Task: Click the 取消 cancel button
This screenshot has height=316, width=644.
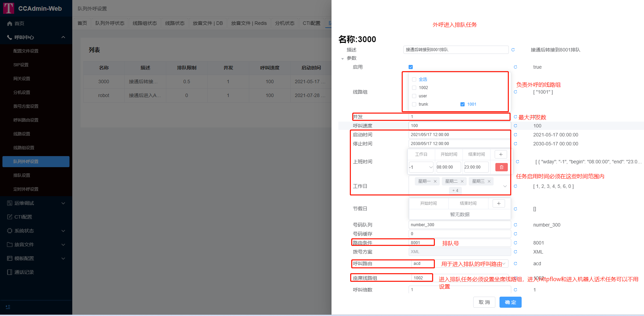Action: [x=484, y=302]
